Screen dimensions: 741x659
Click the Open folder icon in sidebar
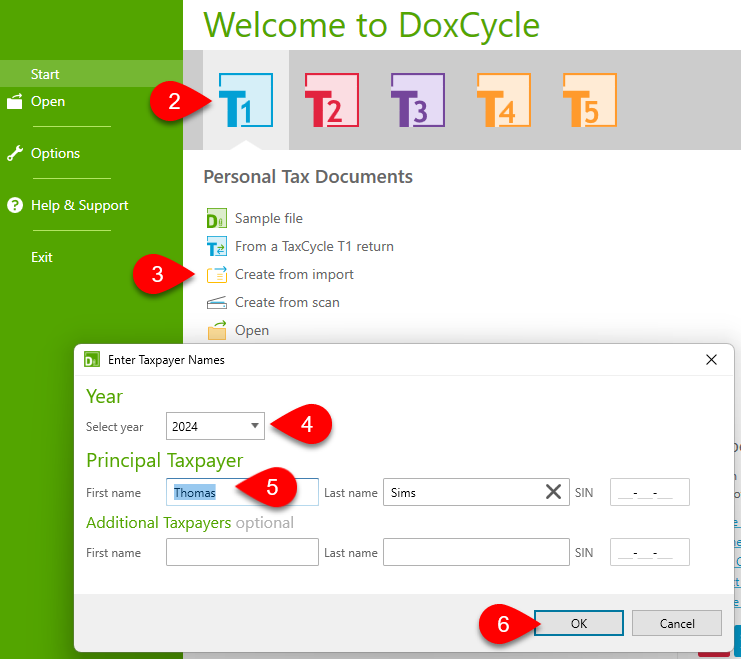coord(15,101)
